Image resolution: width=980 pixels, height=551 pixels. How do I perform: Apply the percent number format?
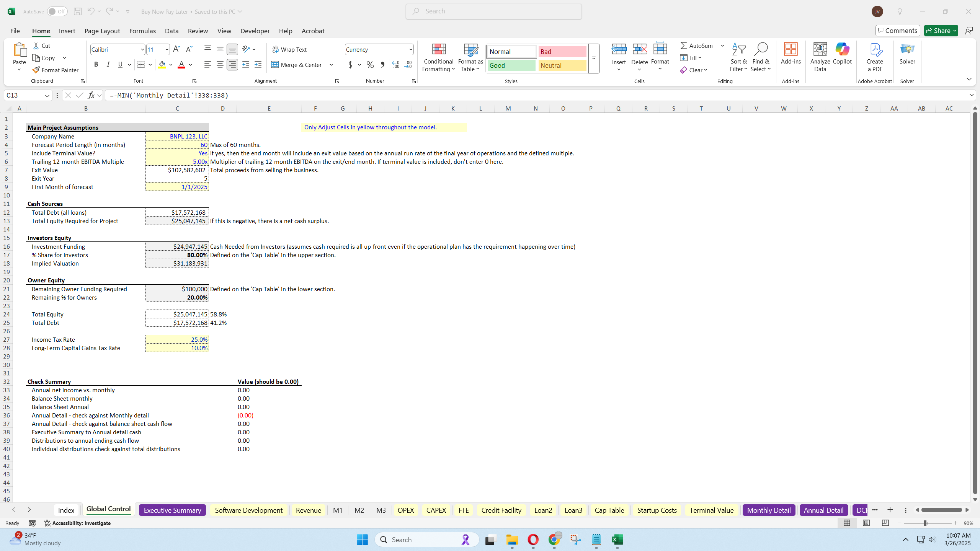pyautogui.click(x=369, y=65)
